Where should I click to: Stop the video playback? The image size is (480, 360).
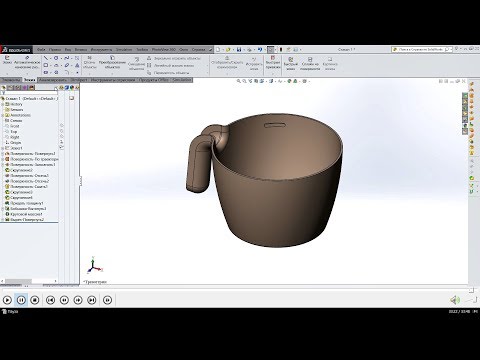point(35,300)
